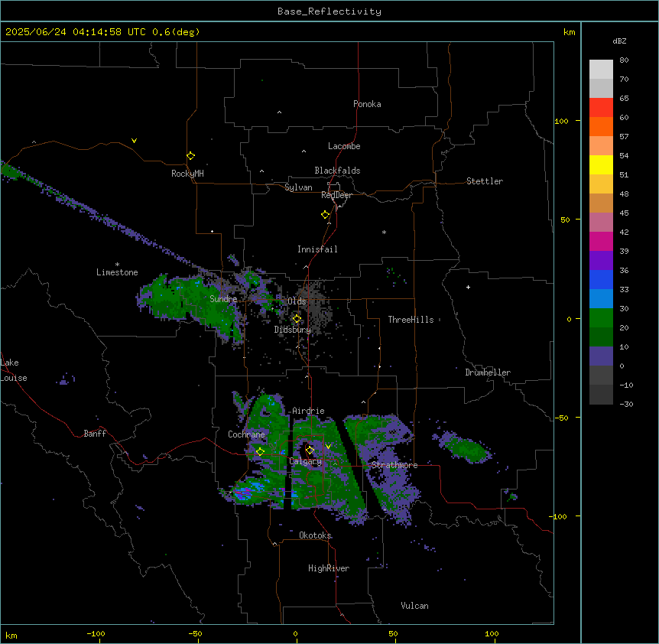Click the Okotoks label
The image size is (659, 644).
[x=315, y=535]
